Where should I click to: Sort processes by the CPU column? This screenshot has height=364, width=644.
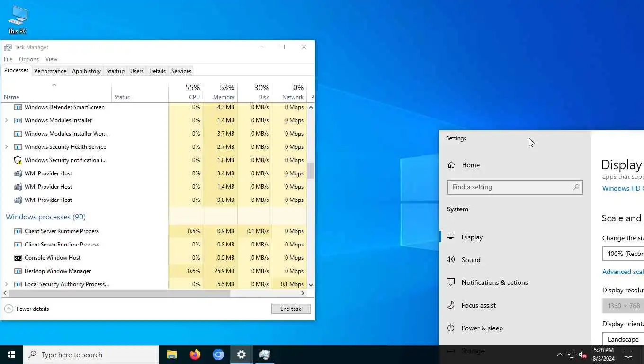(186, 92)
